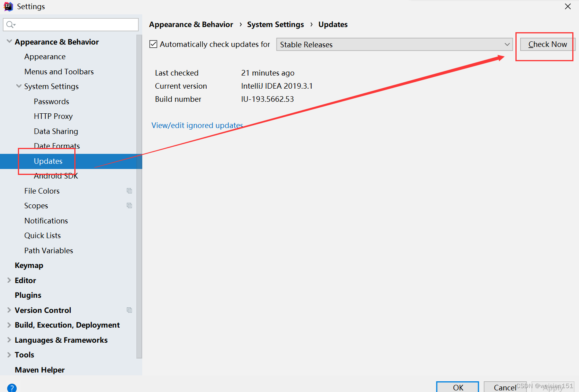579x392 pixels.
Task: Click the project-level icon beside File Colors
Action: click(x=129, y=191)
